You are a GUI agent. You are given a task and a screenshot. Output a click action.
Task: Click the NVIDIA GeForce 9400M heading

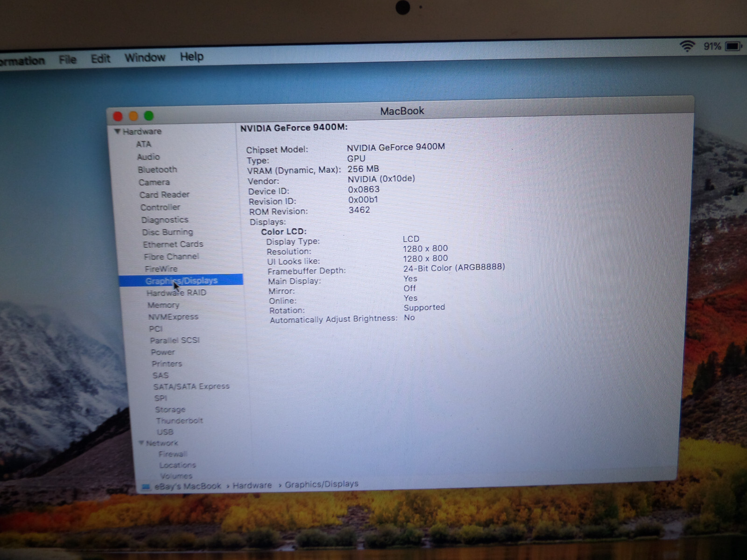(x=294, y=127)
